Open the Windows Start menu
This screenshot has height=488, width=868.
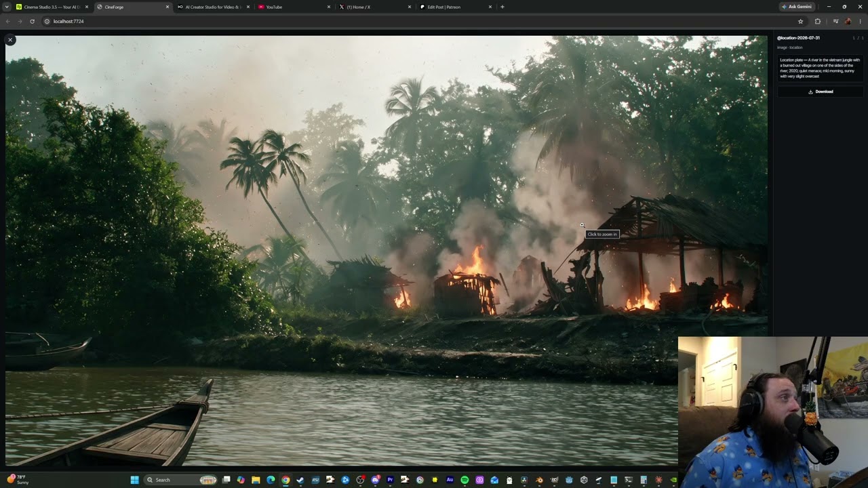(134, 480)
